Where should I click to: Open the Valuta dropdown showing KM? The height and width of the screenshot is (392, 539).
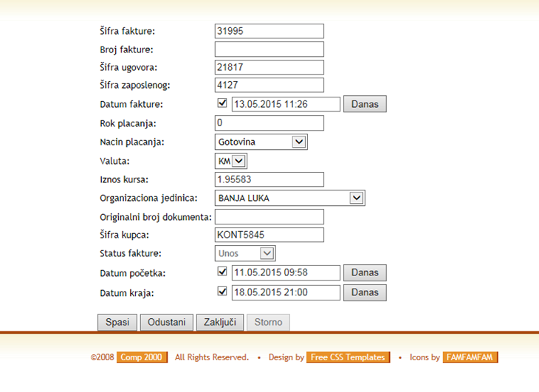click(x=231, y=161)
